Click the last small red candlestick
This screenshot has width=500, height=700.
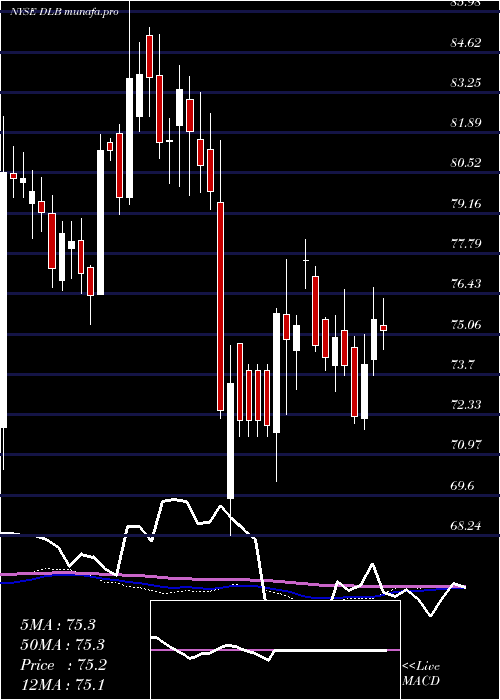pos(383,328)
